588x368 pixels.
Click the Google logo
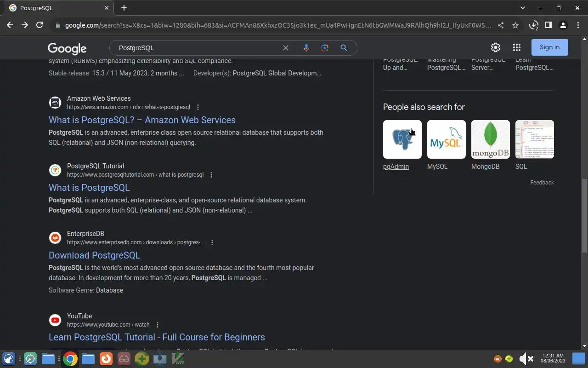coord(67,48)
